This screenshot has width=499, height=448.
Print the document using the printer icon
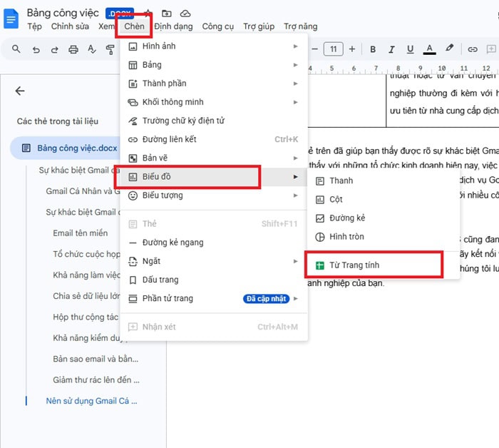(x=73, y=49)
